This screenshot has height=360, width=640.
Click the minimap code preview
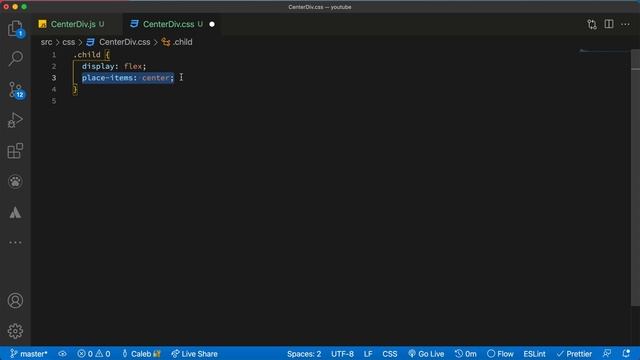[x=604, y=51]
